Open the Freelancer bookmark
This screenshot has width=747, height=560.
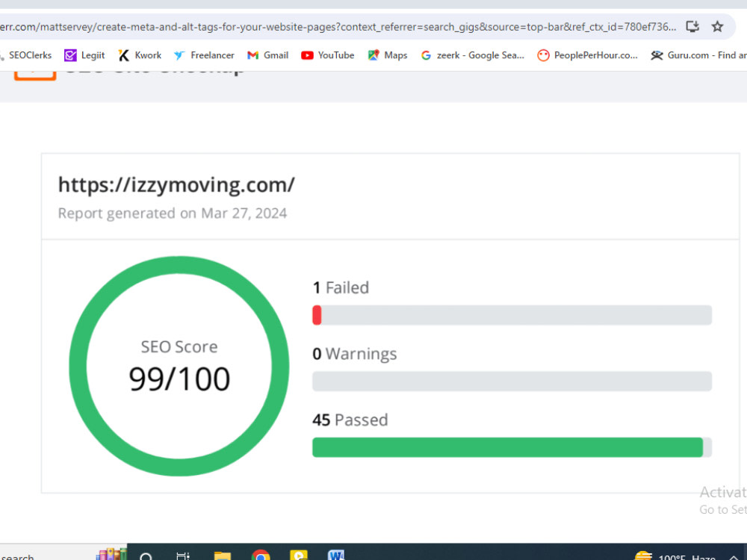click(x=204, y=55)
